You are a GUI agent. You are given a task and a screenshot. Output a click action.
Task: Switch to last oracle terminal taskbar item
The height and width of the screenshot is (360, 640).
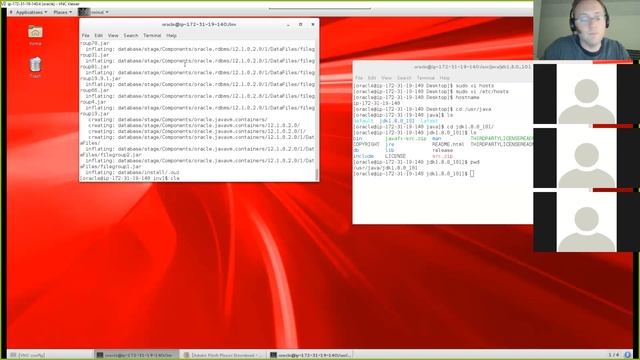310,355
